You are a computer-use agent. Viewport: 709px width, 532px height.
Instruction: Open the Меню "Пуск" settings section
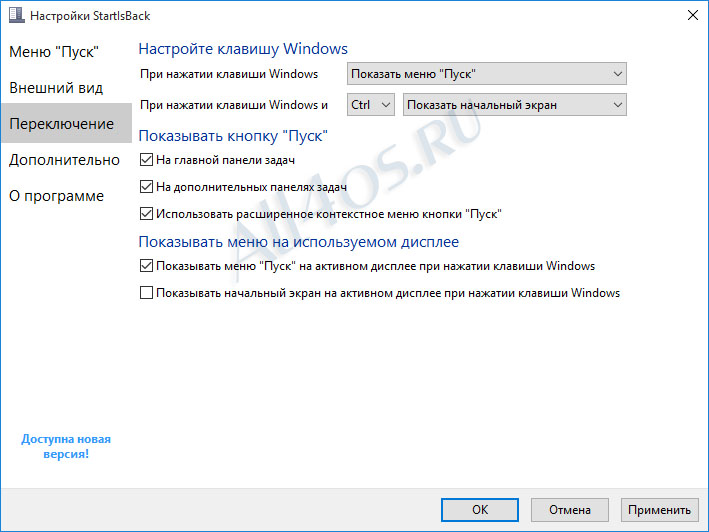pyautogui.click(x=54, y=52)
